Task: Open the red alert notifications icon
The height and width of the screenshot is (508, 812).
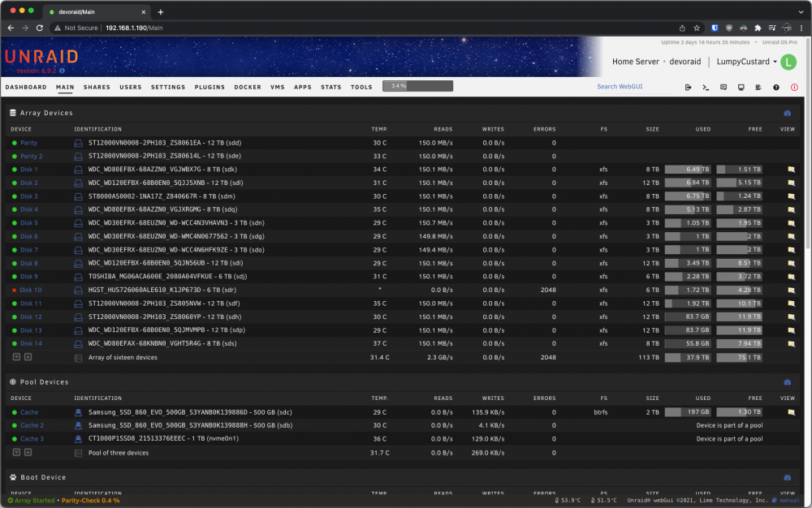Action: tap(794, 88)
